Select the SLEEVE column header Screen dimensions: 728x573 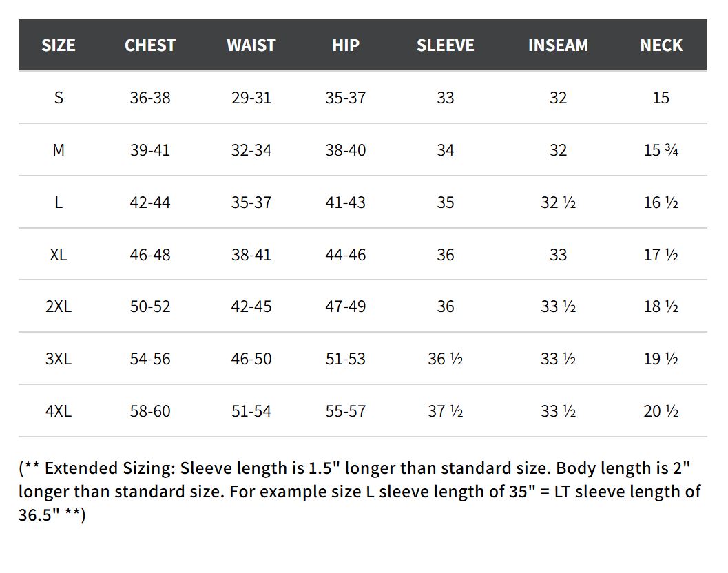pos(446,45)
